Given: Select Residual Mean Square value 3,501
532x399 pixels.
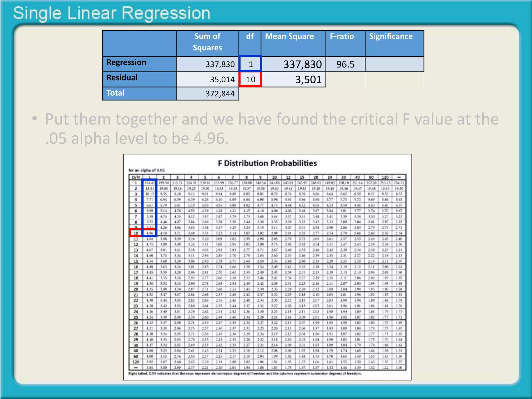Looking at the screenshot, I should pyautogui.click(x=308, y=79).
